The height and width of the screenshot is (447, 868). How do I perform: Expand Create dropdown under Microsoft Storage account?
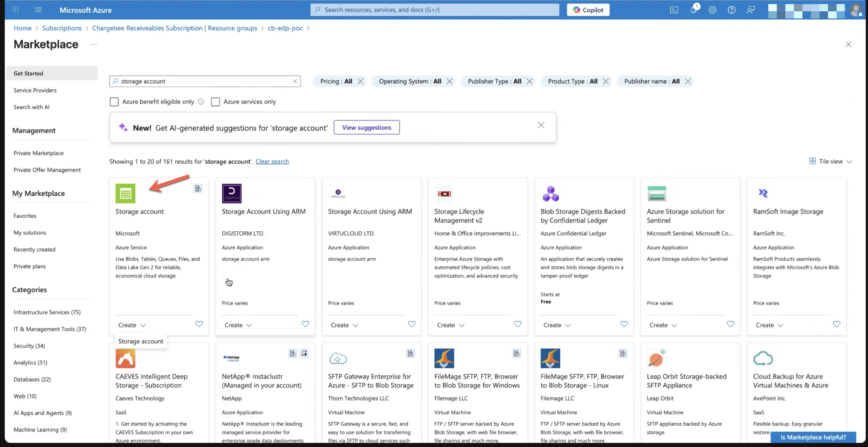pos(132,325)
